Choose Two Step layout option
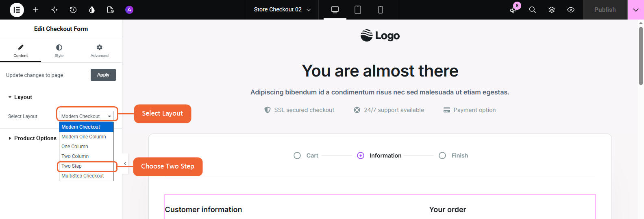 pos(86,166)
